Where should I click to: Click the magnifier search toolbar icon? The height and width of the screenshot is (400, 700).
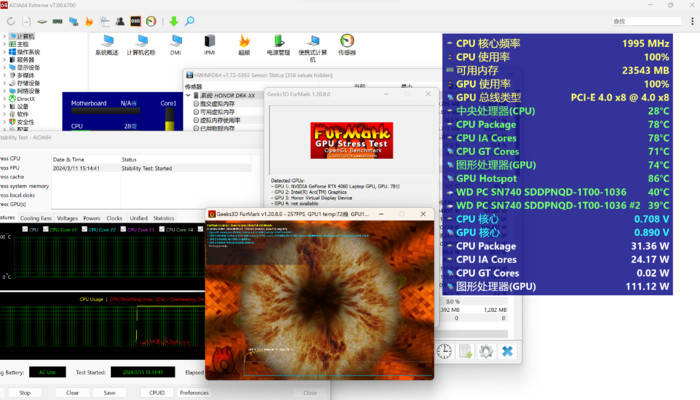pos(190,21)
